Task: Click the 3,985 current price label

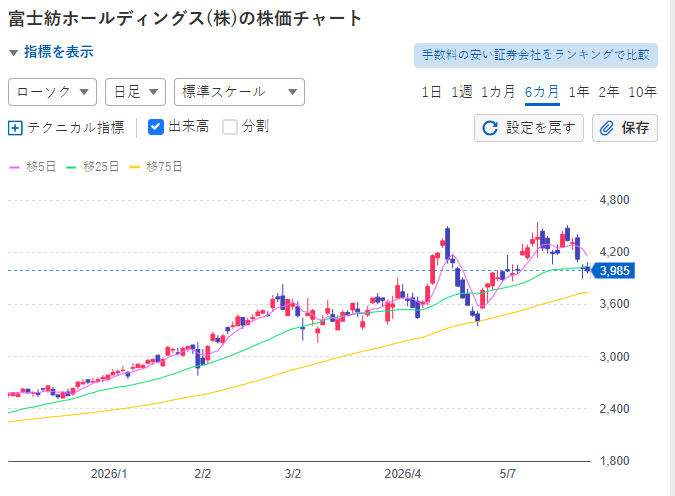Action: (613, 271)
